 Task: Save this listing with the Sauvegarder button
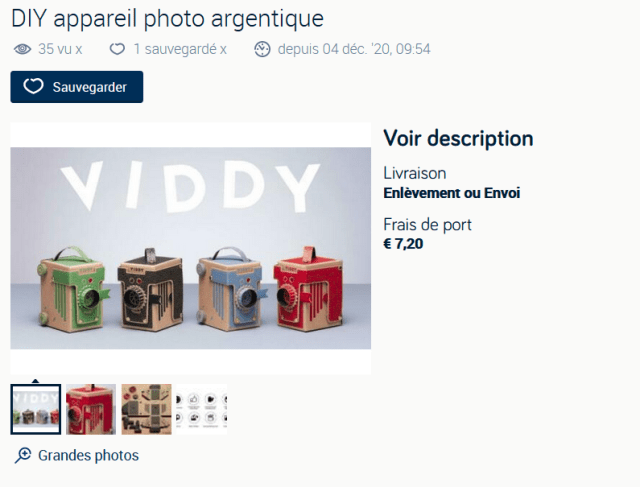(x=77, y=87)
